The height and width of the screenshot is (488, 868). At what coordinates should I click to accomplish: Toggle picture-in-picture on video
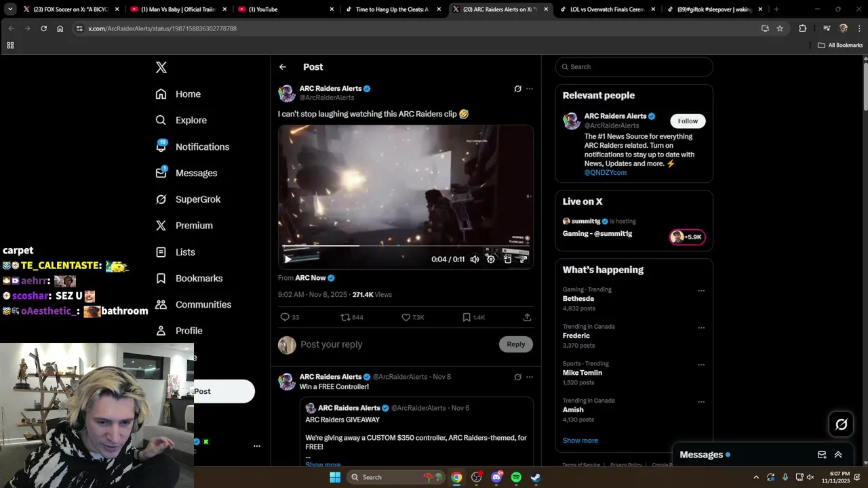tap(507, 259)
